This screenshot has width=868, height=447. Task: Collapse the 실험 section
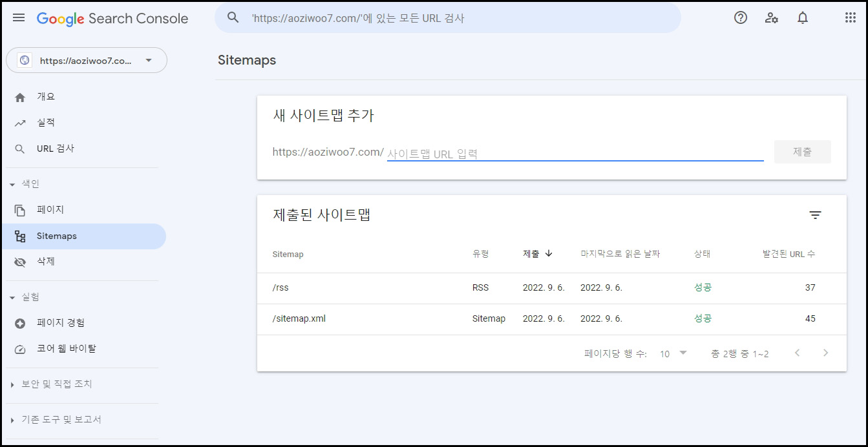point(25,297)
